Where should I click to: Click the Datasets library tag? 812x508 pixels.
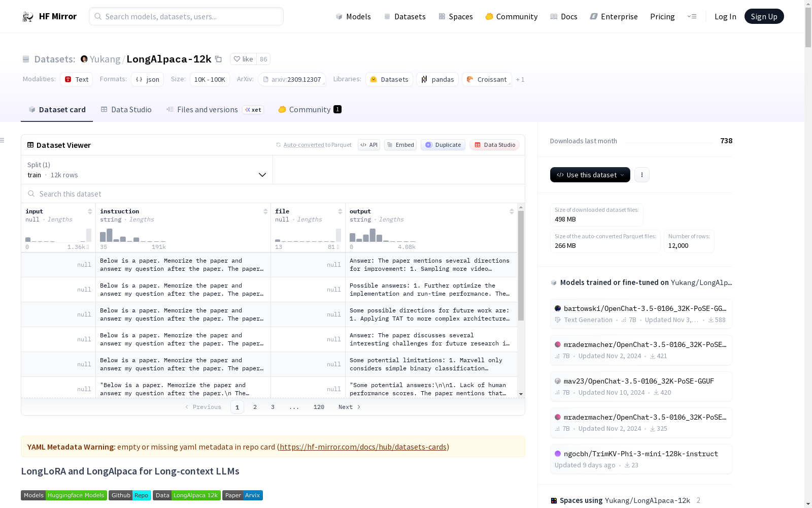389,79
